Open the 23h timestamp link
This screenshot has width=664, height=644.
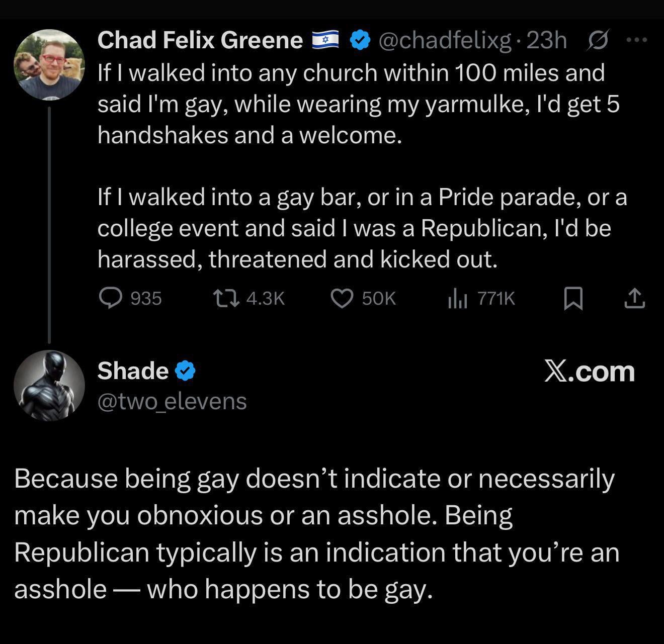546,40
